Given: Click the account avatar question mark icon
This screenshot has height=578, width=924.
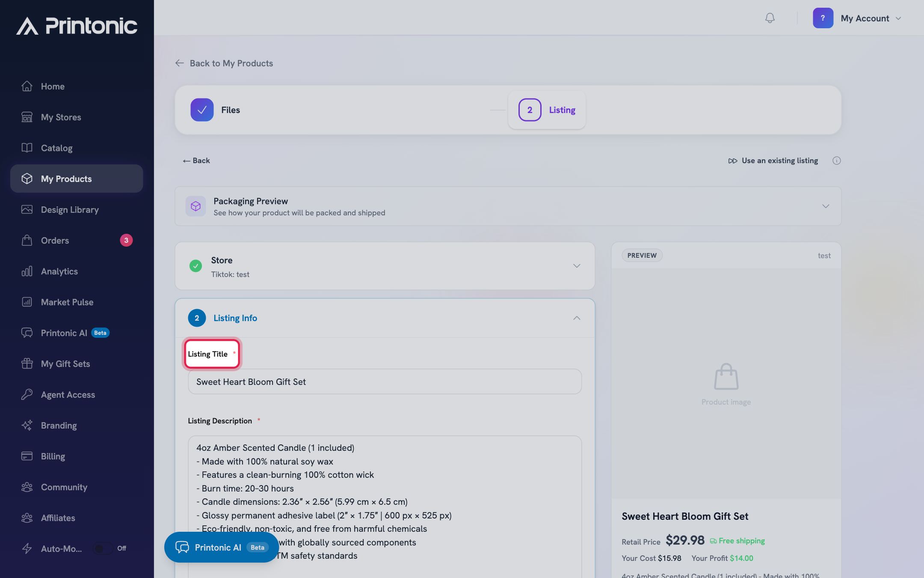Looking at the screenshot, I should [x=823, y=18].
